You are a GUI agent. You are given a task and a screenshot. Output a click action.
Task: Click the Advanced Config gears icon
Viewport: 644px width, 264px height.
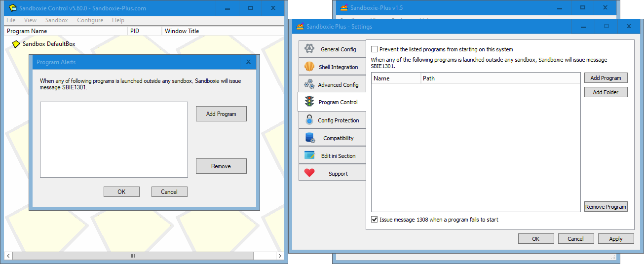point(309,84)
